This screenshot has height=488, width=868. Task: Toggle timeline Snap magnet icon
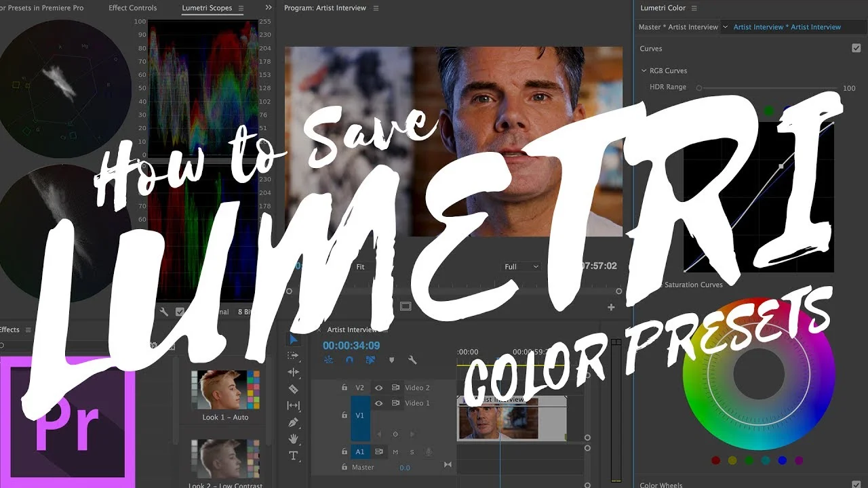tap(349, 360)
